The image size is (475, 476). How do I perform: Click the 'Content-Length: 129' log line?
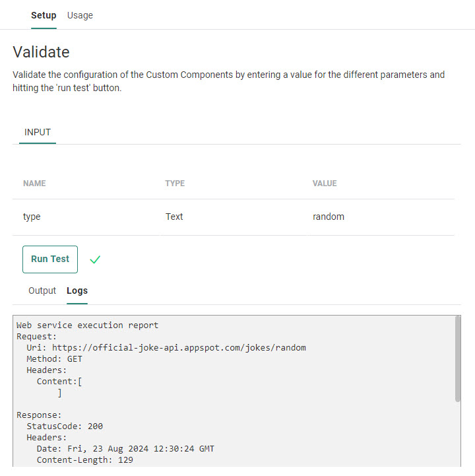coord(84,459)
